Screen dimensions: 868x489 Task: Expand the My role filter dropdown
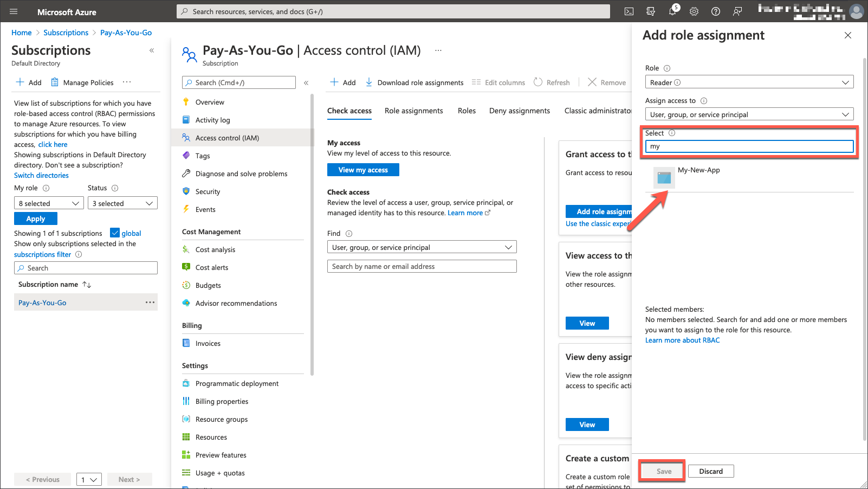coord(49,203)
